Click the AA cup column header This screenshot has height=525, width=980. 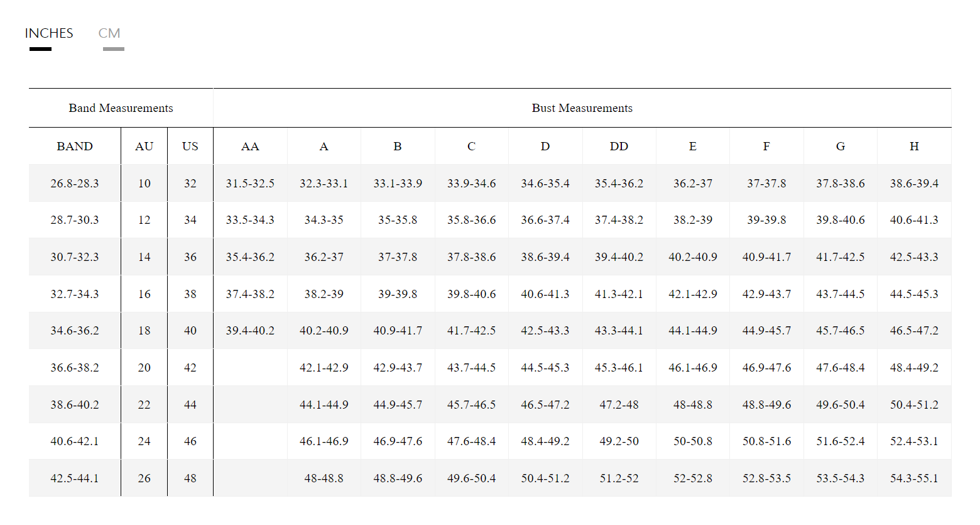pyautogui.click(x=250, y=146)
